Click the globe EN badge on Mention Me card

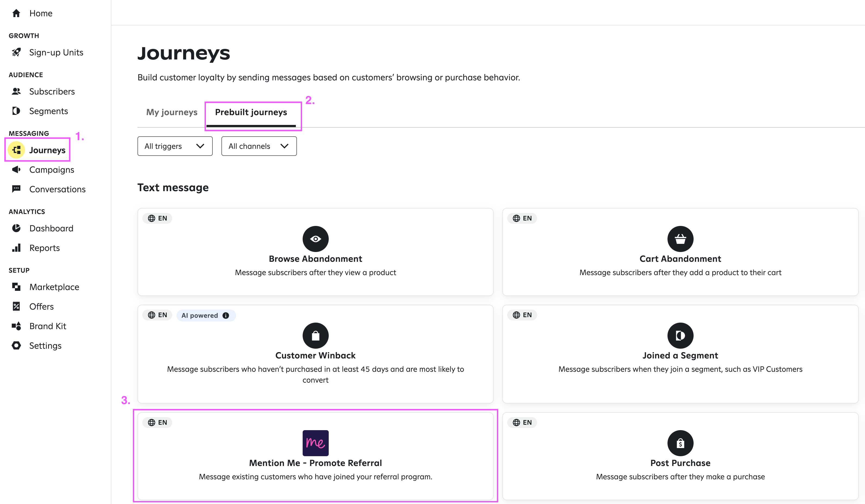(157, 422)
